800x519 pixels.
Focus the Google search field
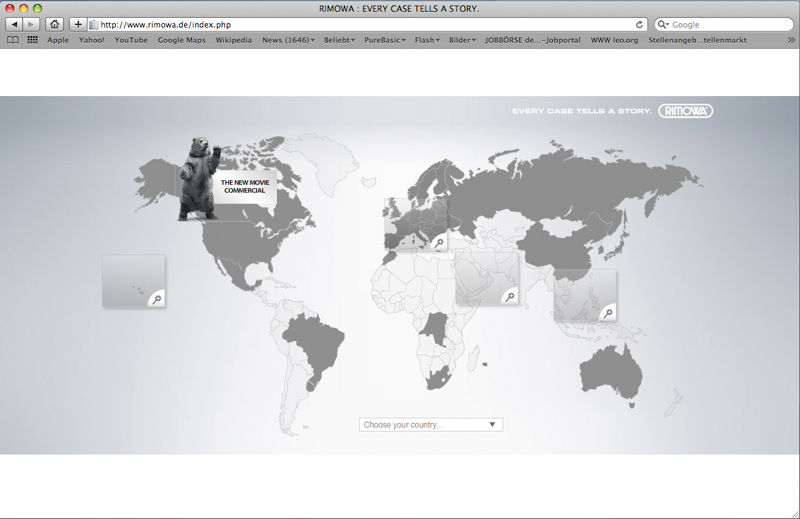[723, 24]
